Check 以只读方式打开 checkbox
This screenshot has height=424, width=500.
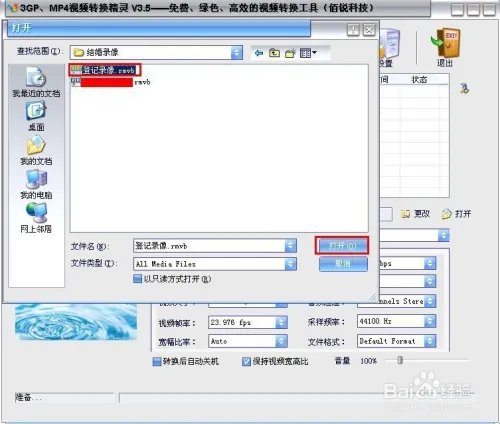click(137, 279)
